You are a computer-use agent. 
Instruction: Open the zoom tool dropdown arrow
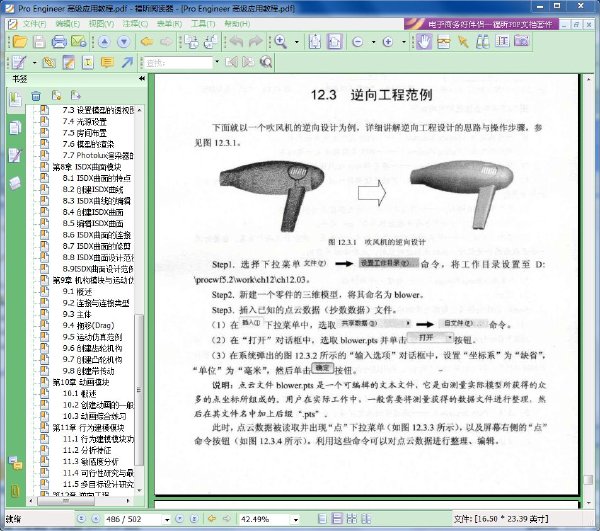click(297, 42)
